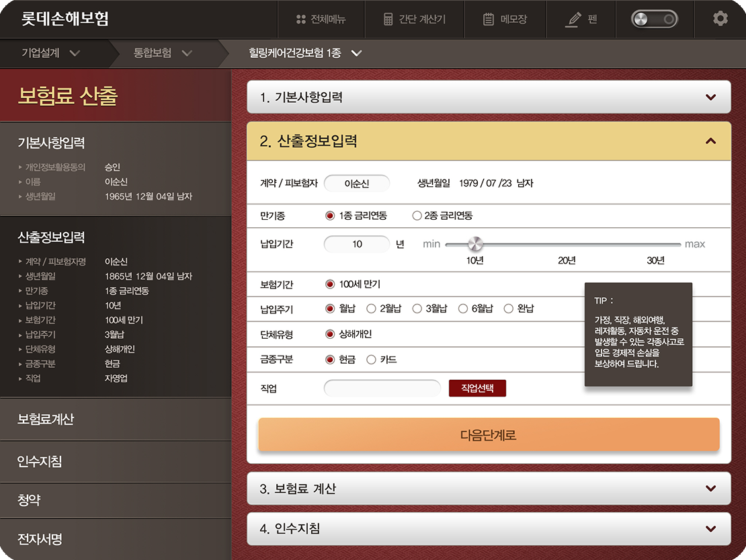The image size is (746, 560).
Task: Select 현금 payment type radio
Action: pyautogui.click(x=330, y=359)
